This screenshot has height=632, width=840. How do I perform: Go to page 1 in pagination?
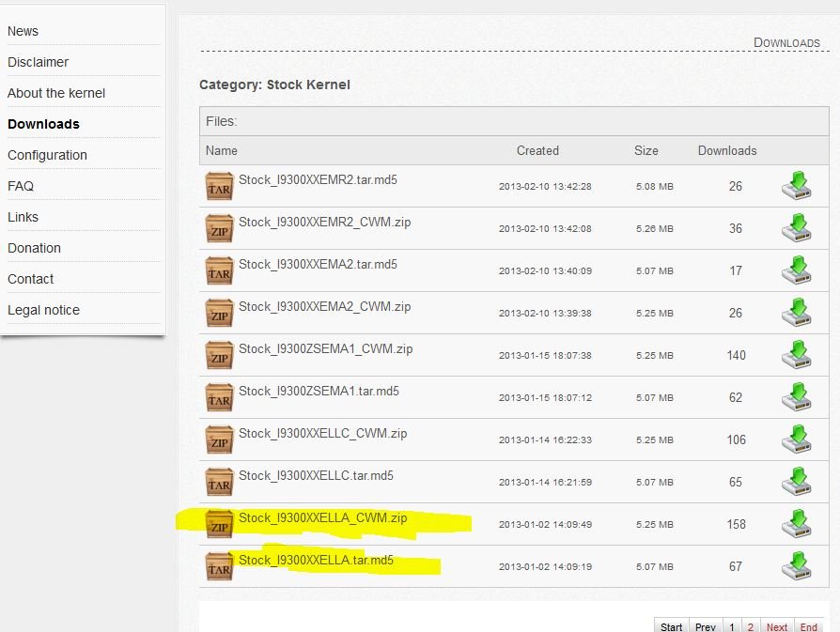[x=732, y=626]
